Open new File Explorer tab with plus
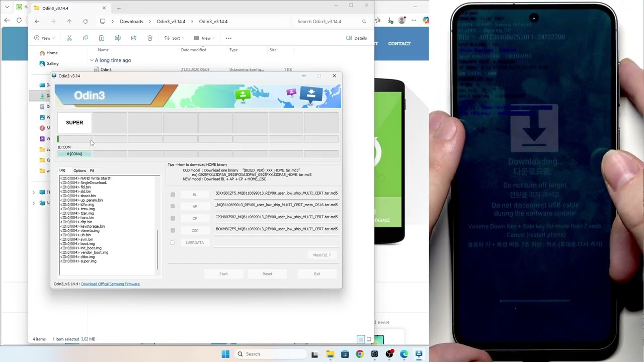644x362 pixels. [x=119, y=8]
